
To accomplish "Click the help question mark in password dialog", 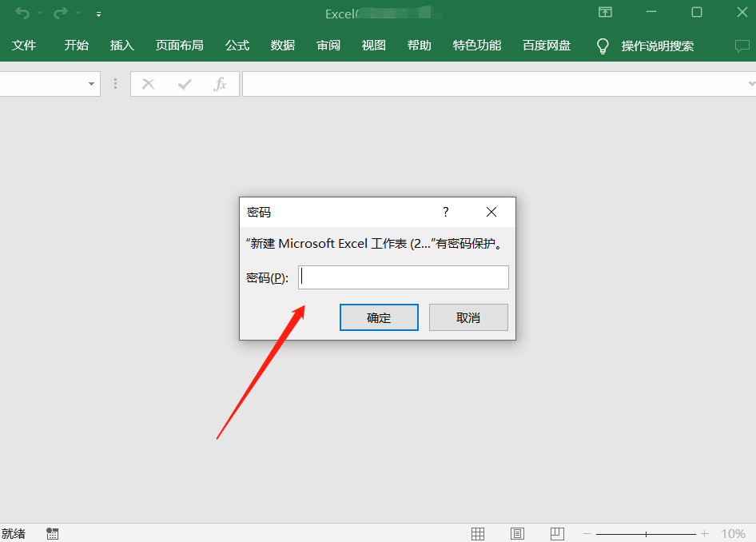I will pos(445,212).
